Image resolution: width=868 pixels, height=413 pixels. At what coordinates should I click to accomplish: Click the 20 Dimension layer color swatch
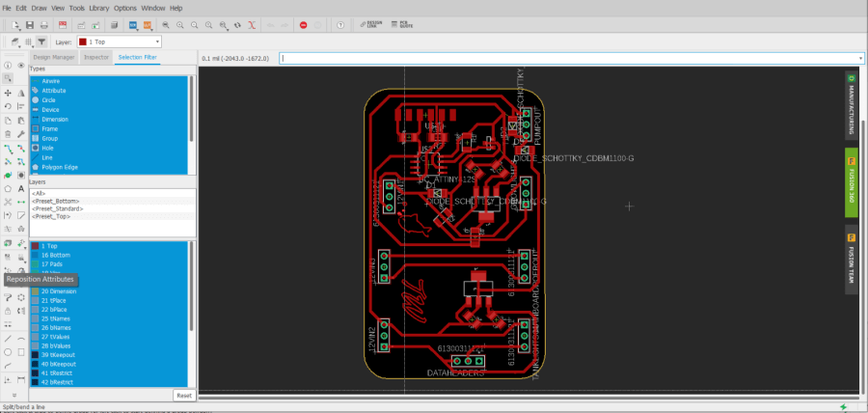tap(35, 291)
